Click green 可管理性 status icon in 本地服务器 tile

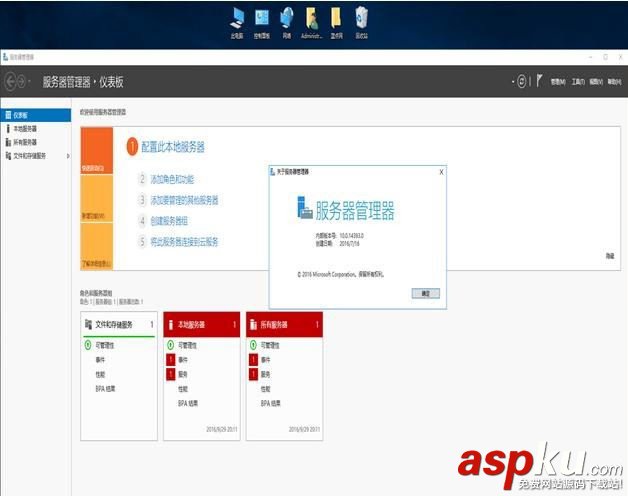click(170, 345)
